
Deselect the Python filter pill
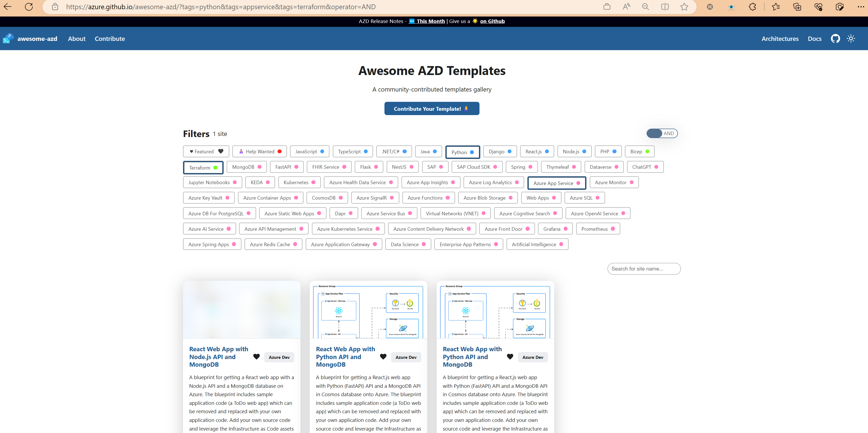pyautogui.click(x=463, y=152)
